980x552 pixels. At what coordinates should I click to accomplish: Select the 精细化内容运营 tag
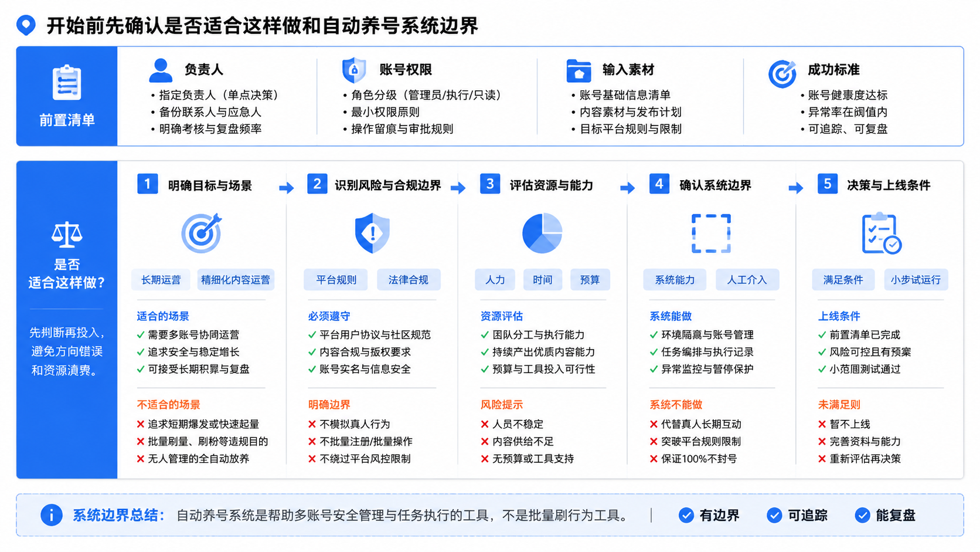(236, 280)
